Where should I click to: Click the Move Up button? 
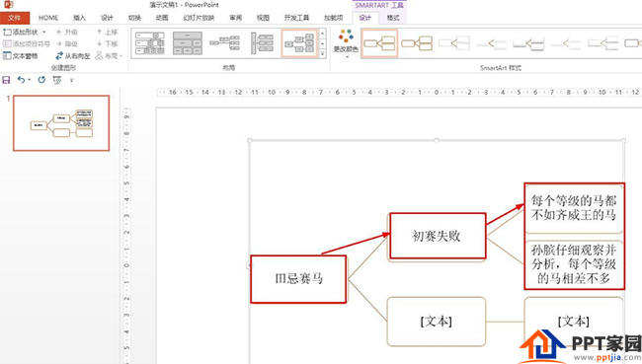(108, 32)
